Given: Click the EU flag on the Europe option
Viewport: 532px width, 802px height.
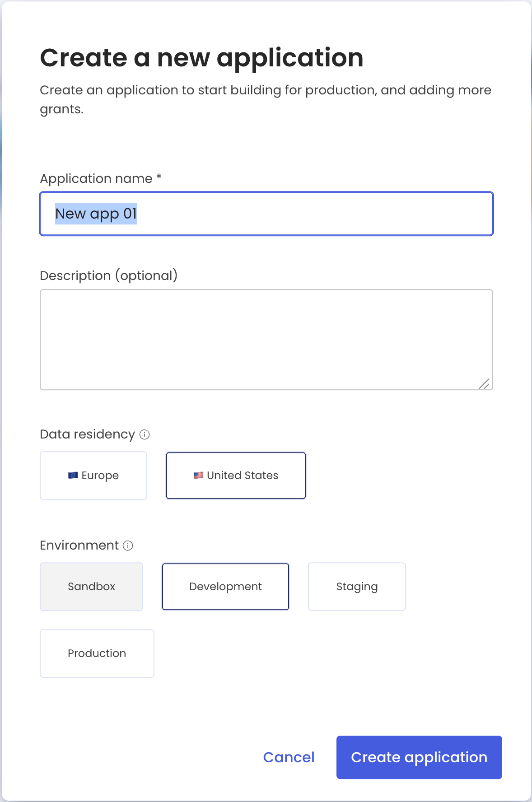Looking at the screenshot, I should (x=74, y=475).
